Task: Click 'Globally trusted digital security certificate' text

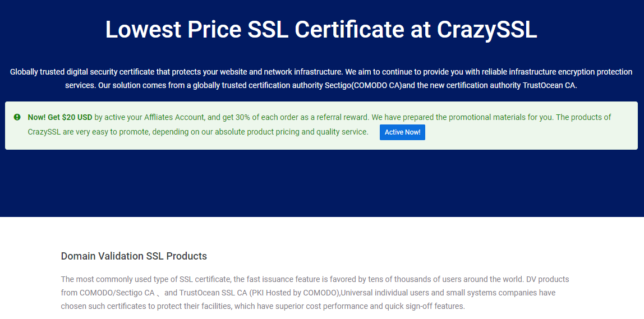Action: point(82,72)
